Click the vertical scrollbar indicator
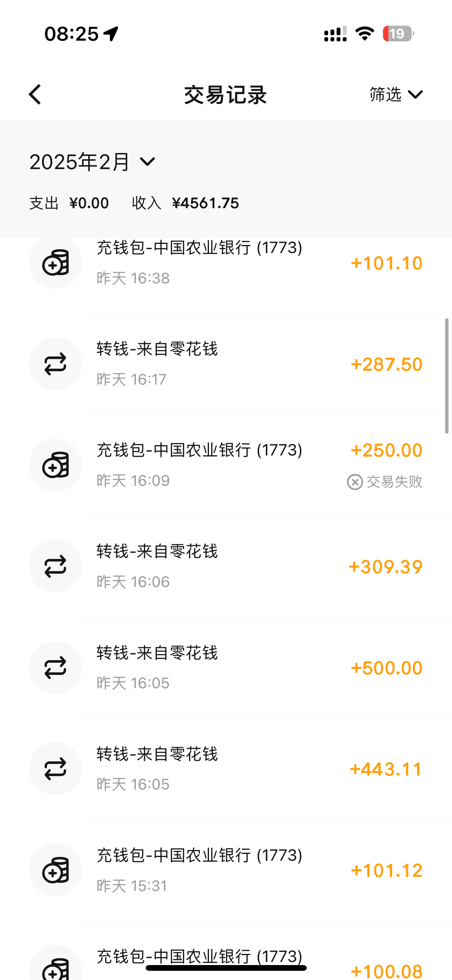This screenshot has height=980, width=452. pos(447,376)
